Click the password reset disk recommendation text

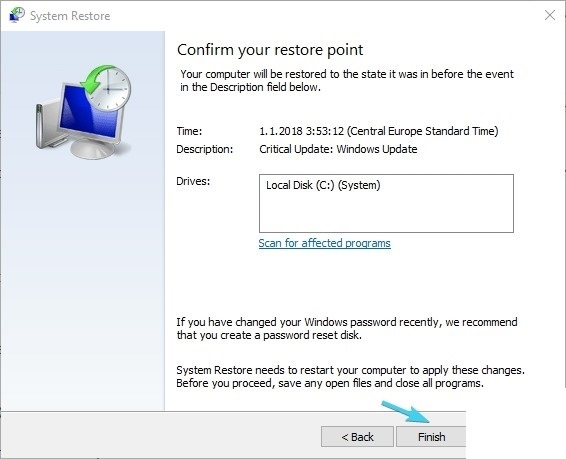pos(347,328)
